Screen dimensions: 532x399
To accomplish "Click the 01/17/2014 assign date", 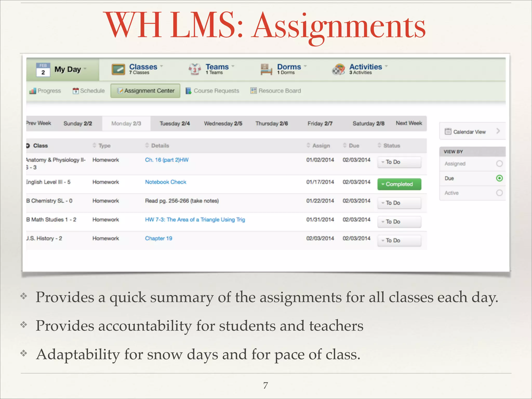I will 320,182.
